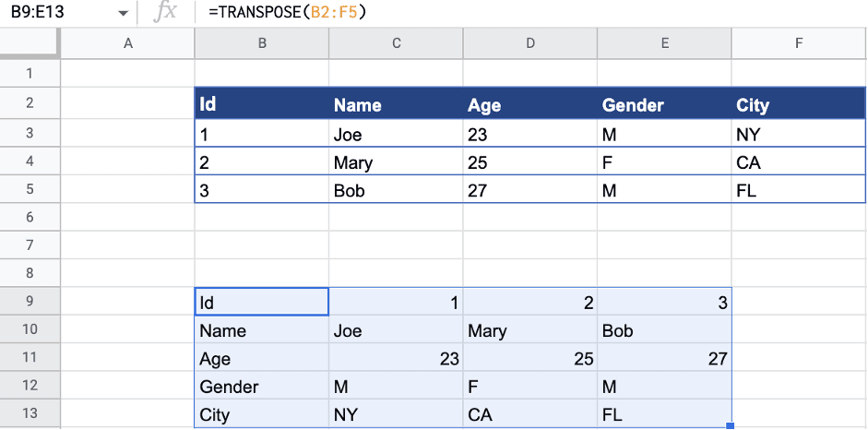Select the row 9 header
868x430 pixels.
click(x=30, y=302)
